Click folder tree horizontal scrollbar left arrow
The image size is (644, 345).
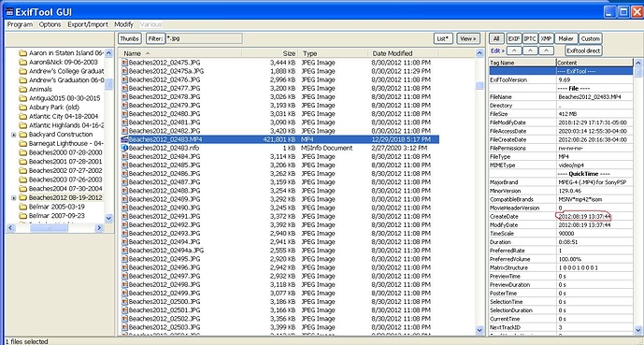click(x=11, y=228)
